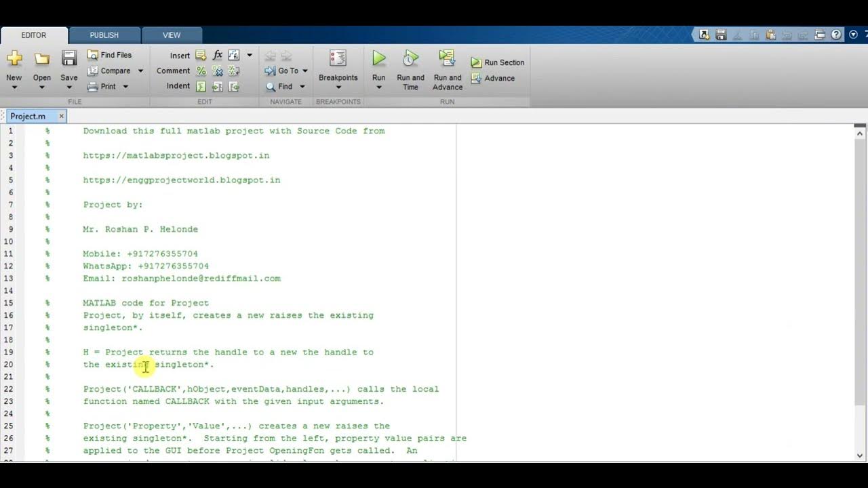This screenshot has width=868, height=488.
Task: Click the 'Project by:' comment line
Action: 113,205
